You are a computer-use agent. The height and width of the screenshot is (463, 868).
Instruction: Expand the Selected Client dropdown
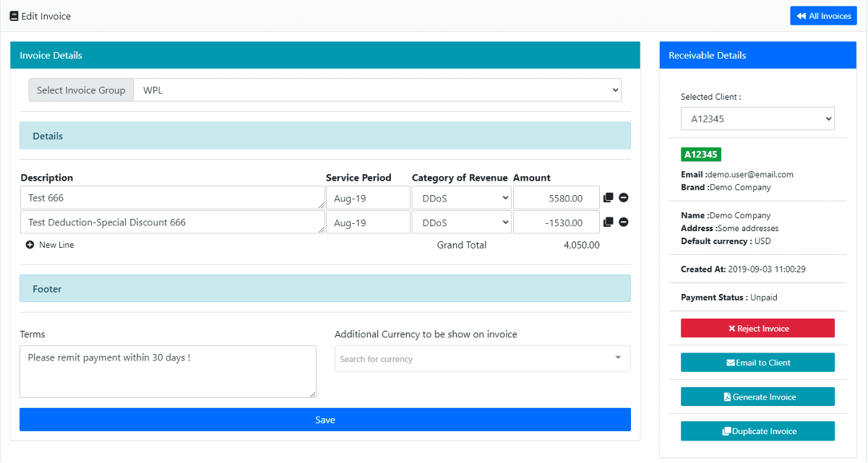click(757, 119)
